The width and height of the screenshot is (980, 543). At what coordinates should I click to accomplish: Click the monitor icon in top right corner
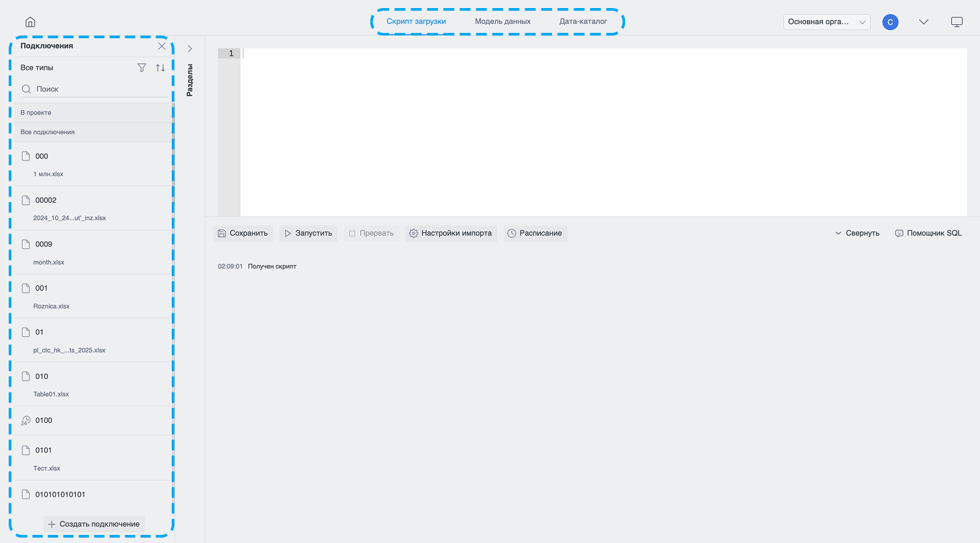(x=957, y=22)
